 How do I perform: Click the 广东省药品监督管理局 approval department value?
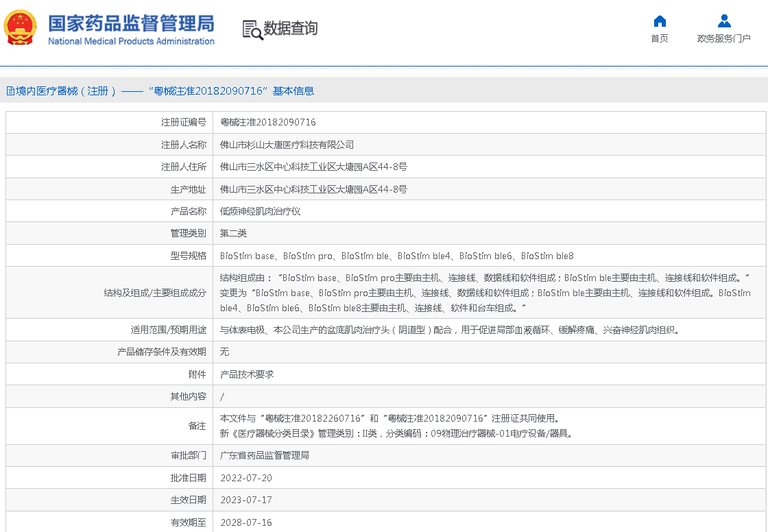pyautogui.click(x=264, y=455)
